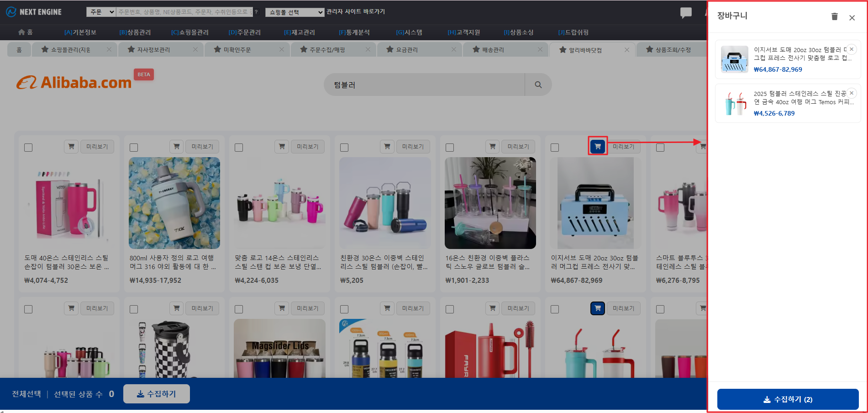Open the [E]재고관리 menu
The height and width of the screenshot is (413, 868).
pos(299,32)
